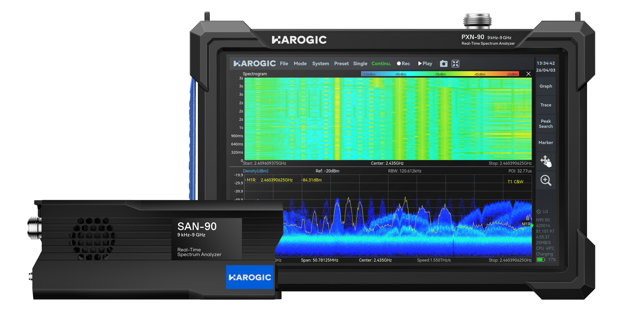Viewport: 644px width, 322px height.
Task: Click the 13:34:42 clock display
Action: click(545, 63)
